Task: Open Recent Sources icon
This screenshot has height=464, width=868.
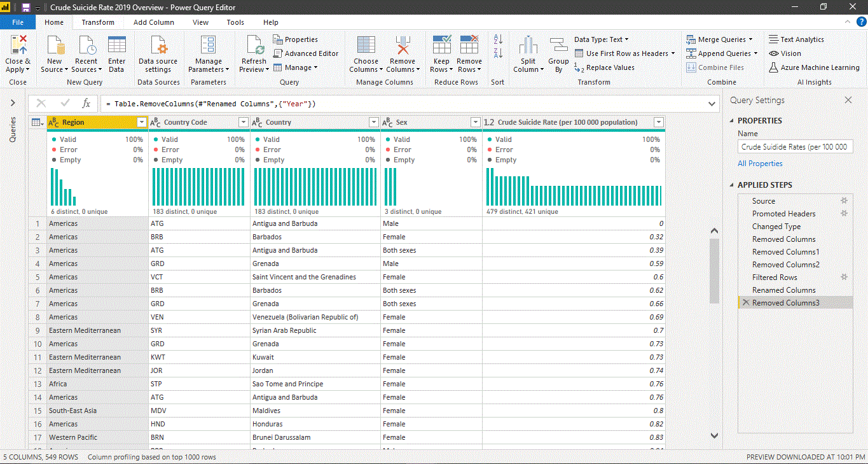Action: point(87,46)
